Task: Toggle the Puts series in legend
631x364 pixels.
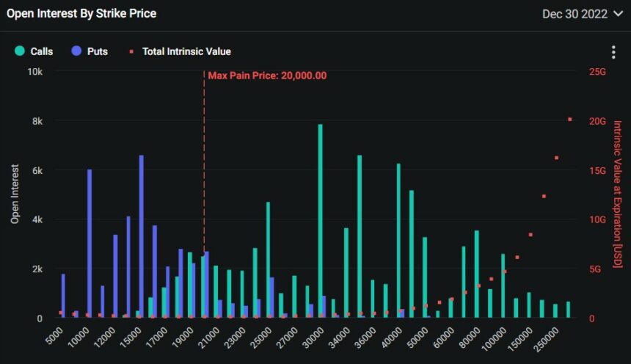Action: click(97, 51)
